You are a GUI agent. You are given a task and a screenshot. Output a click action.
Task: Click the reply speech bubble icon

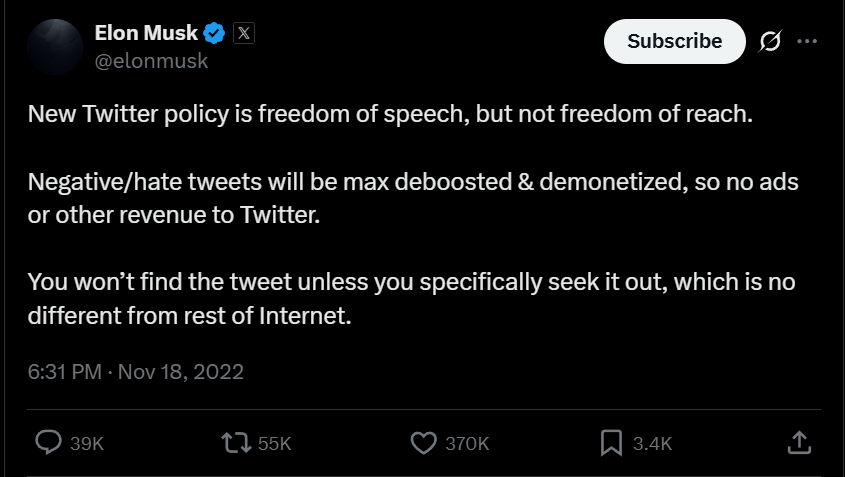pos(48,443)
